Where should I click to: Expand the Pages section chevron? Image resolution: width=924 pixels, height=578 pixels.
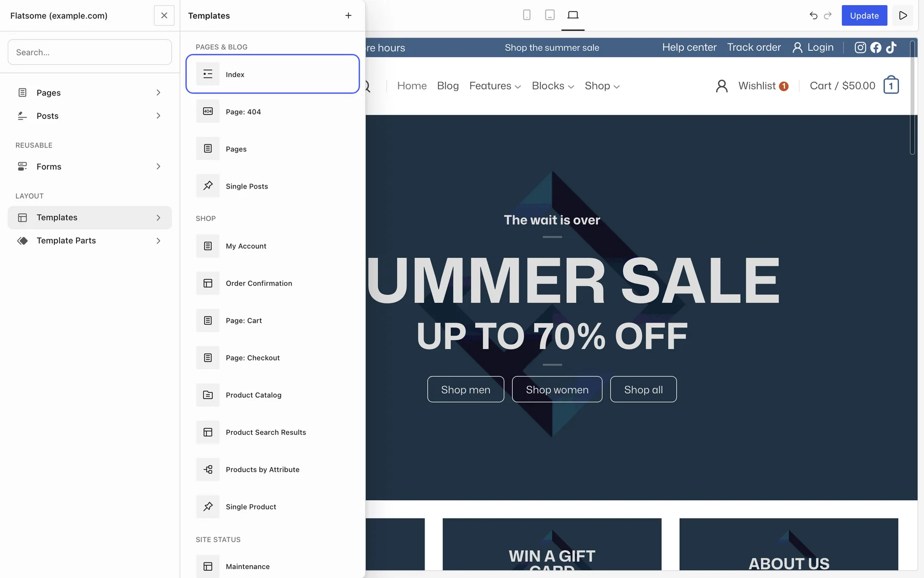(x=158, y=92)
